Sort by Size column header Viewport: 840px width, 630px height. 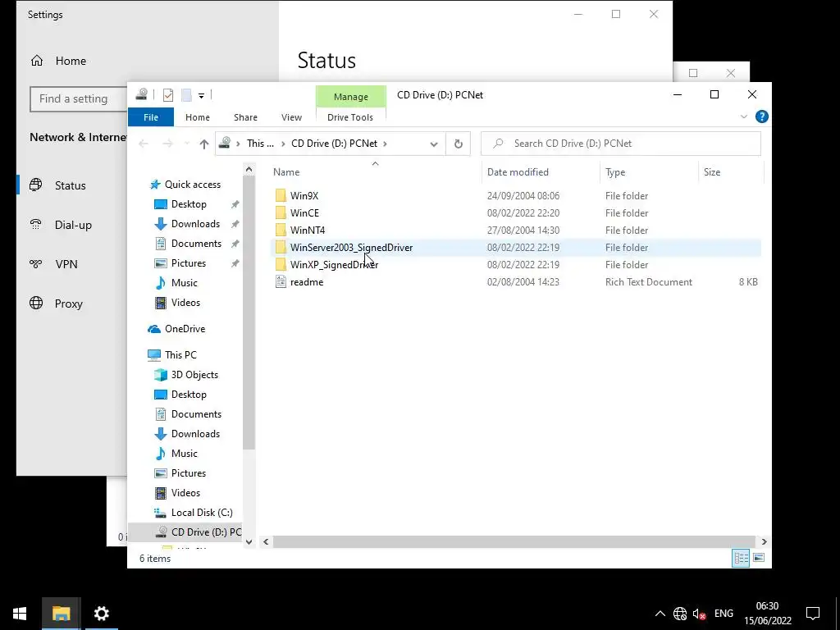731,172
